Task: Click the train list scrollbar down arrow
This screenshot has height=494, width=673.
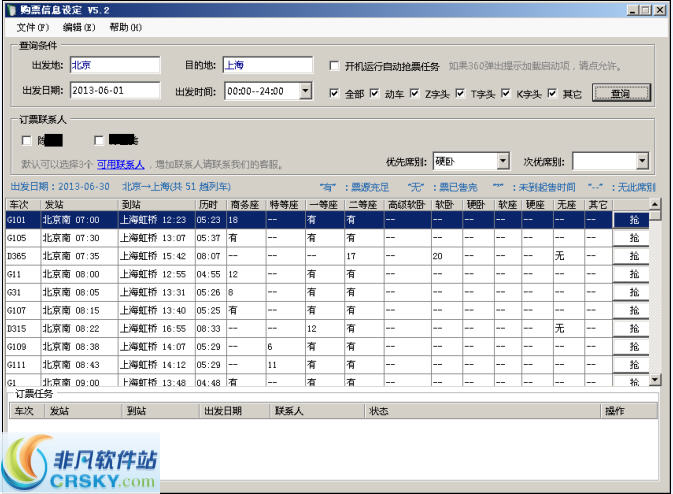Action: point(655,379)
